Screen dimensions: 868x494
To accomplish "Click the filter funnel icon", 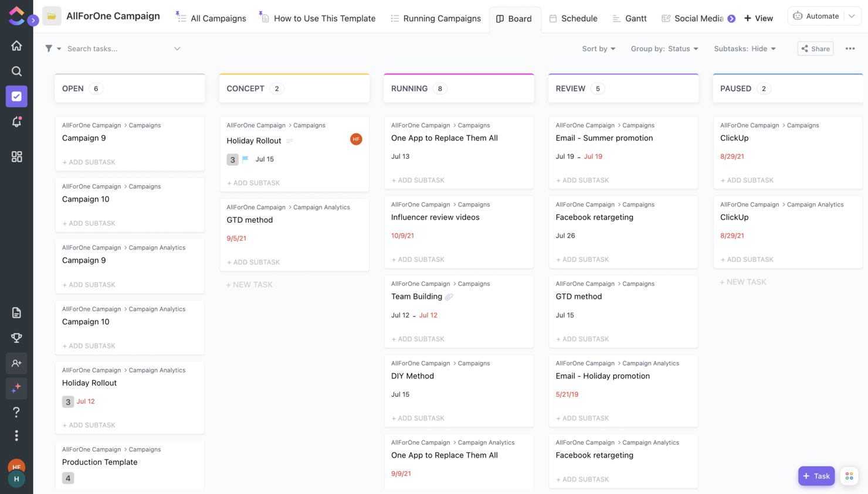I will [49, 49].
